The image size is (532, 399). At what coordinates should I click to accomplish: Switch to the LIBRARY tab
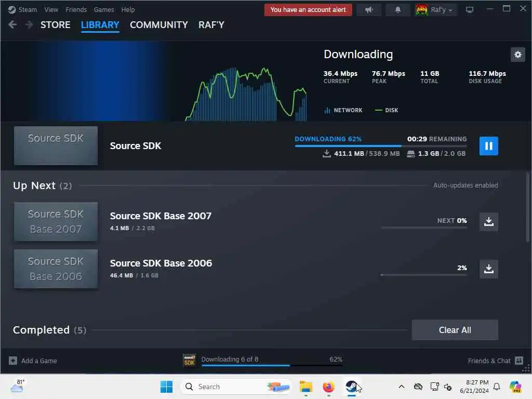tap(100, 25)
